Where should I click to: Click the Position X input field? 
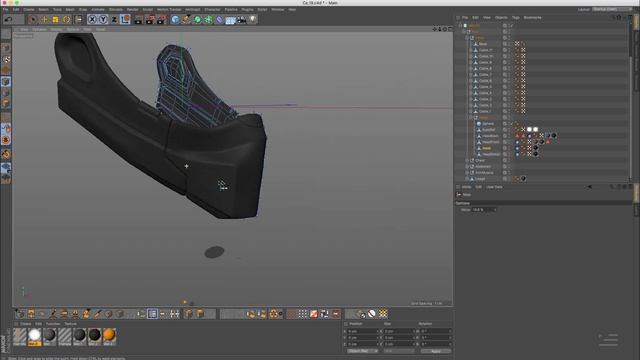[363, 331]
